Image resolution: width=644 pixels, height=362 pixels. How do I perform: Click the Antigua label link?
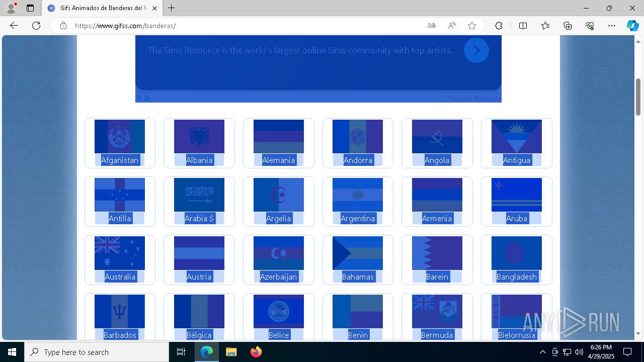pos(517,160)
